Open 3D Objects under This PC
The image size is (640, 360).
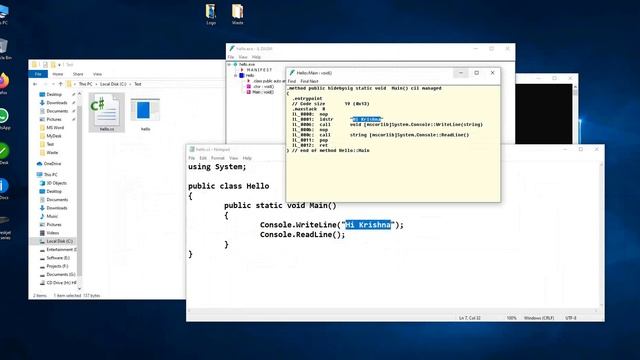[56, 183]
